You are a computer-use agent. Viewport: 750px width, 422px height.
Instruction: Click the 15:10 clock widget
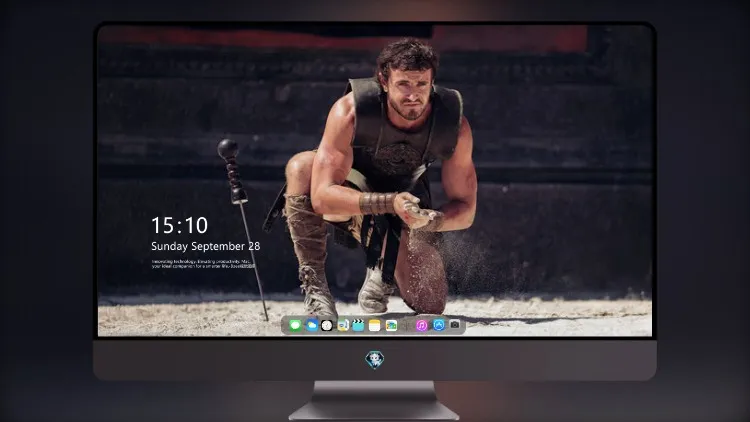(x=179, y=225)
